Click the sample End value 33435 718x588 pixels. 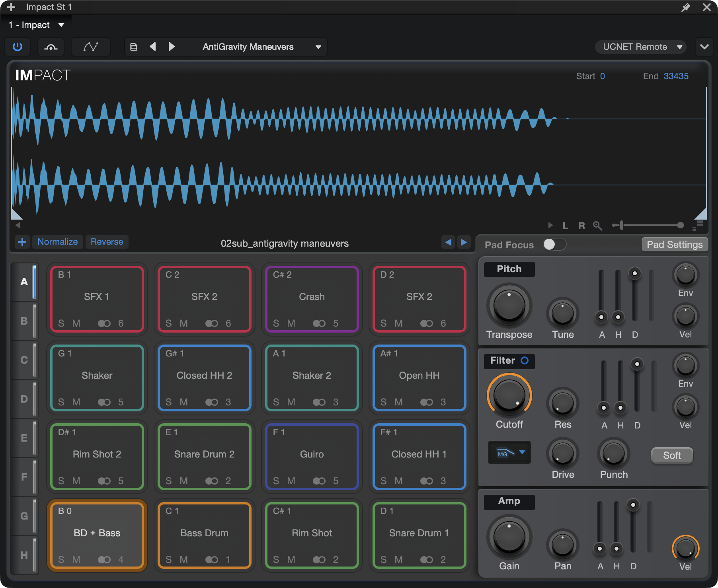click(x=676, y=76)
